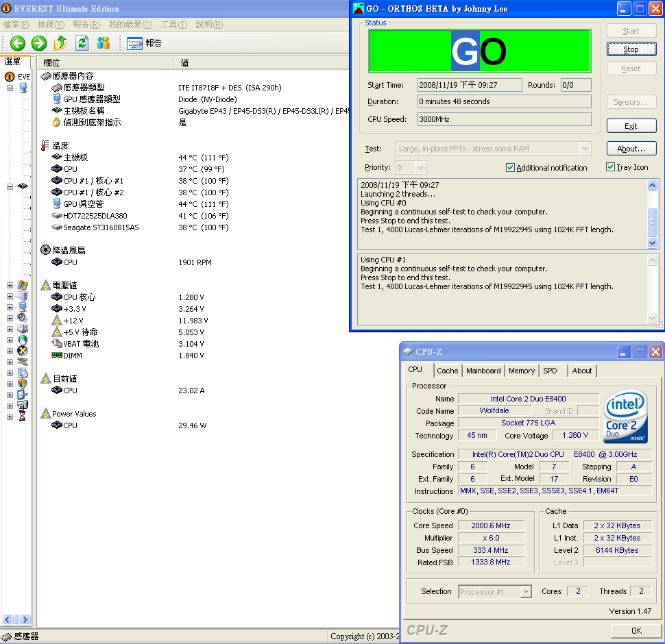Select the DirectX icon in sidebar tree
This screenshot has height=644, width=665.
pyautogui.click(x=23, y=351)
